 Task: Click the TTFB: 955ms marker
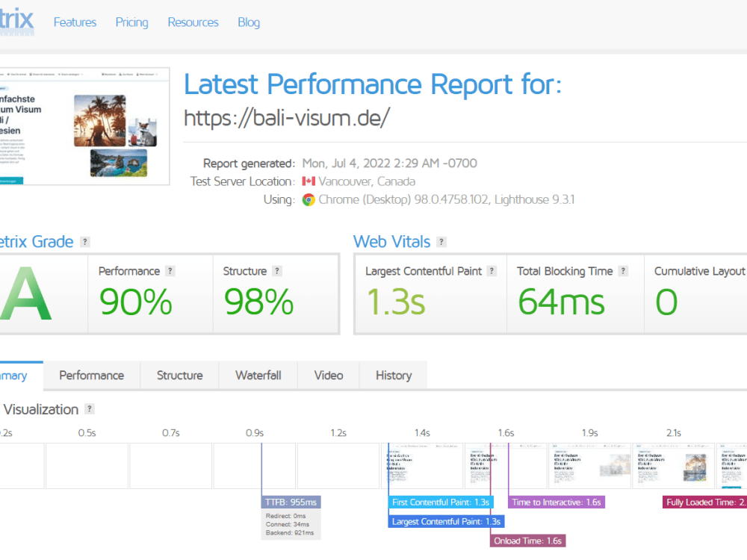click(291, 503)
